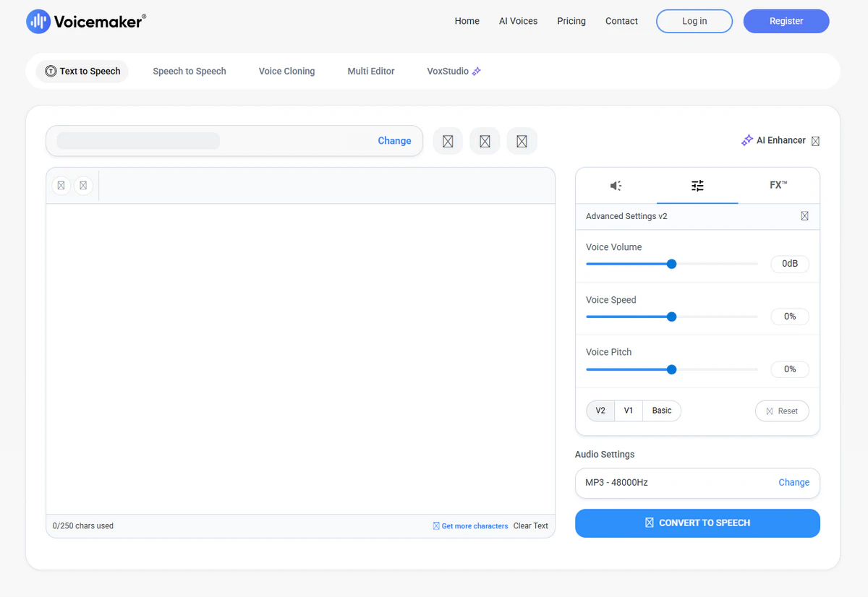The image size is (868, 597).
Task: Switch to the Voice Cloning tab
Action: [286, 72]
